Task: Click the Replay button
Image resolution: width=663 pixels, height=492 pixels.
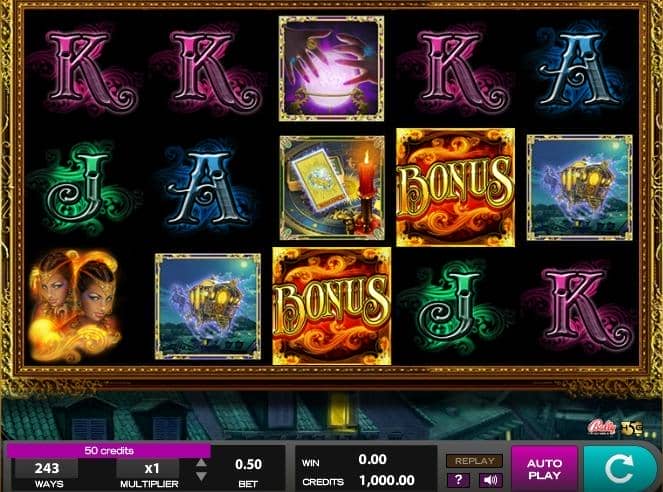Action: (x=474, y=461)
